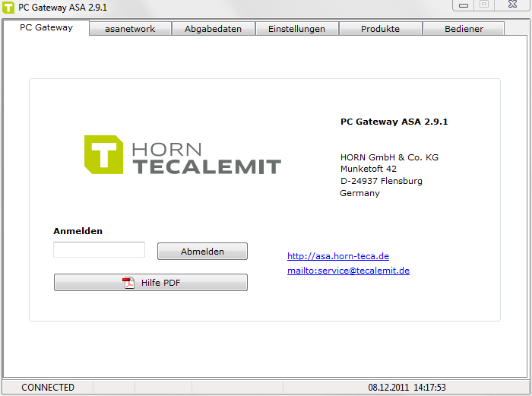The width and height of the screenshot is (532, 396).
Task: Open the asanetwork tab
Action: pyautogui.click(x=130, y=29)
